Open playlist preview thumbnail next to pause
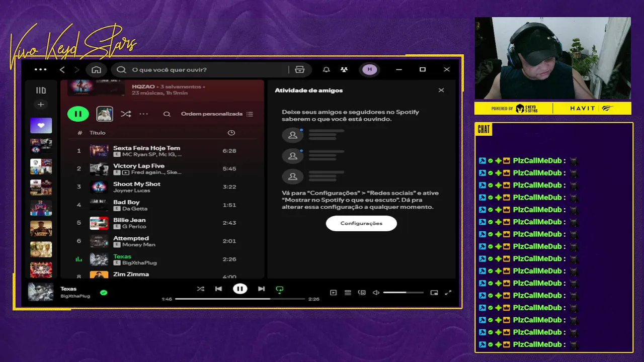This screenshot has width=644, height=362. pos(105,114)
